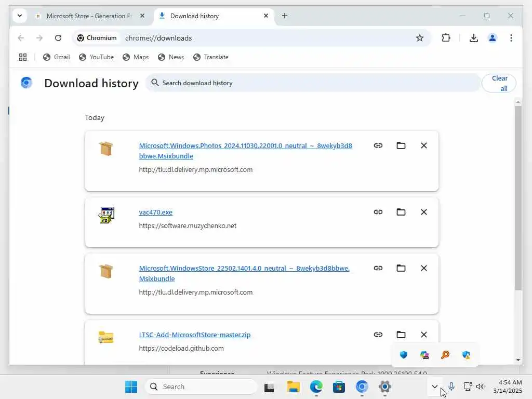This screenshot has height=399, width=532.
Task: Click the Photos Msixbundle package box icon
Action: pos(106,149)
